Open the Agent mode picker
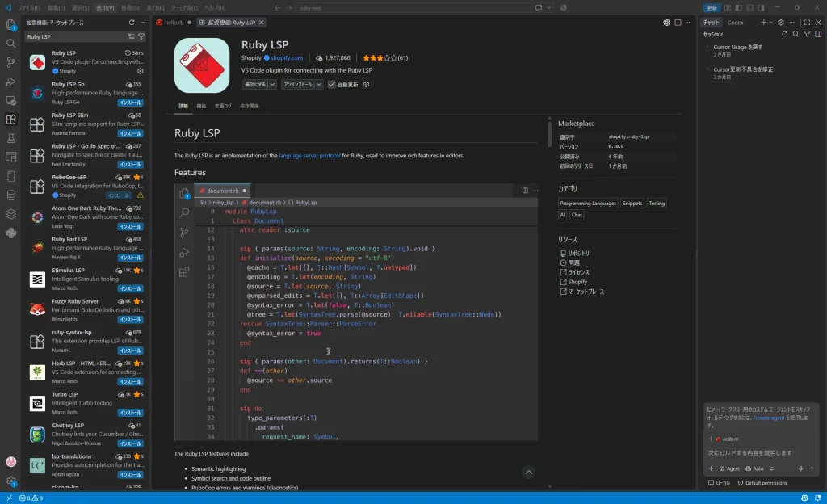The image size is (827, 504). click(x=729, y=468)
